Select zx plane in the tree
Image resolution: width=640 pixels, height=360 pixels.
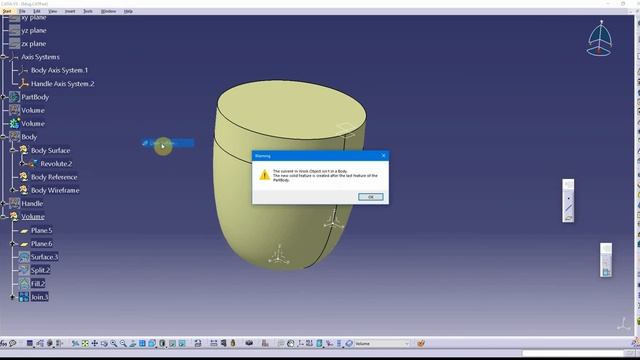(33, 44)
